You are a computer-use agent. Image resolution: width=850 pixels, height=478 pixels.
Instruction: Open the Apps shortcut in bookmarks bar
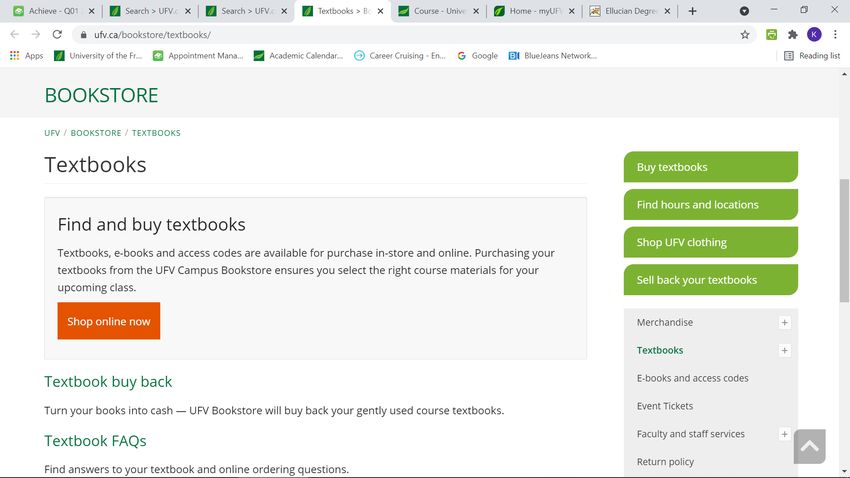[26, 55]
